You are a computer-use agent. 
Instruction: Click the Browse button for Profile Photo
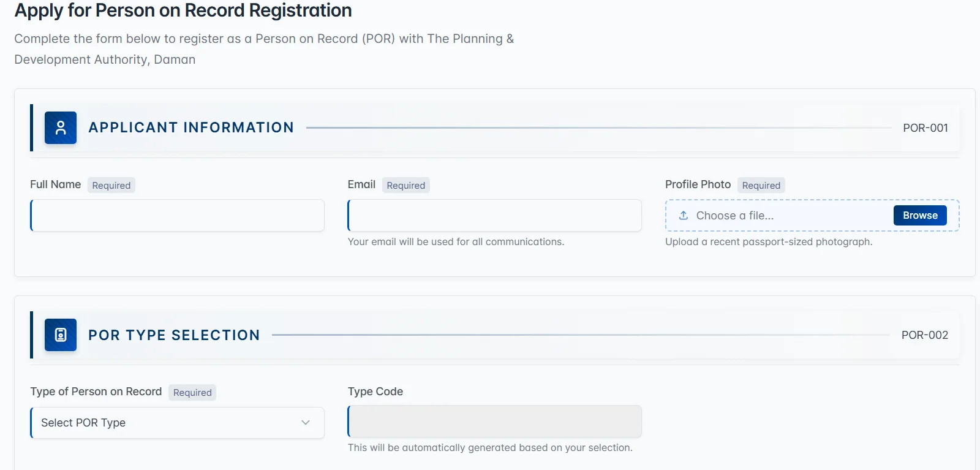pyautogui.click(x=920, y=215)
